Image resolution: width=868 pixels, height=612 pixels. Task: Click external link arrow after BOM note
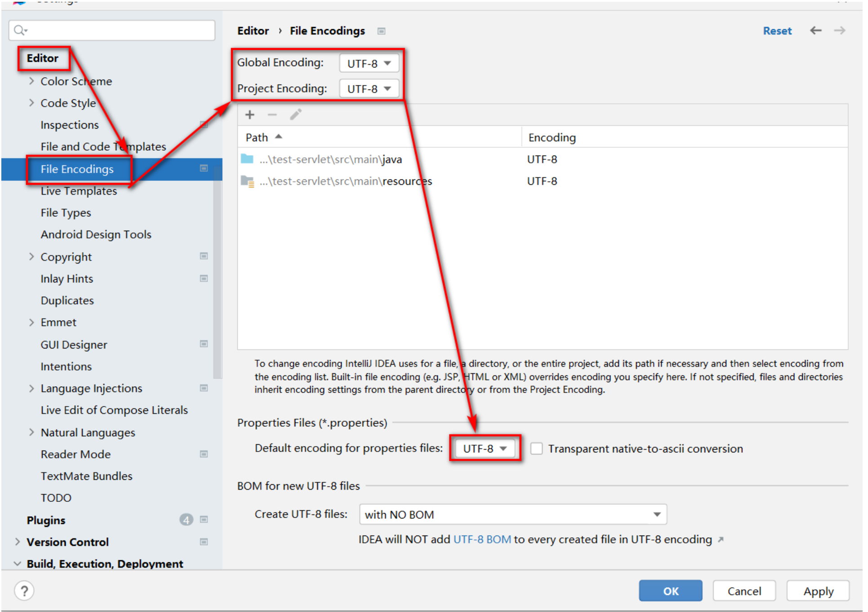click(x=721, y=540)
